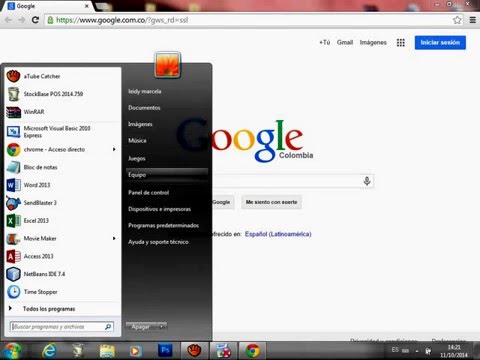Open Juegos from Start menu
The height and width of the screenshot is (360, 480).
coord(137,158)
